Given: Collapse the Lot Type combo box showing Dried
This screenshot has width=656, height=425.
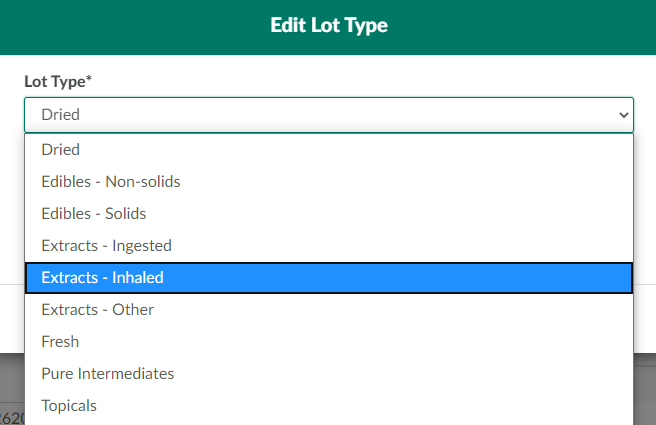Looking at the screenshot, I should 300,115.
